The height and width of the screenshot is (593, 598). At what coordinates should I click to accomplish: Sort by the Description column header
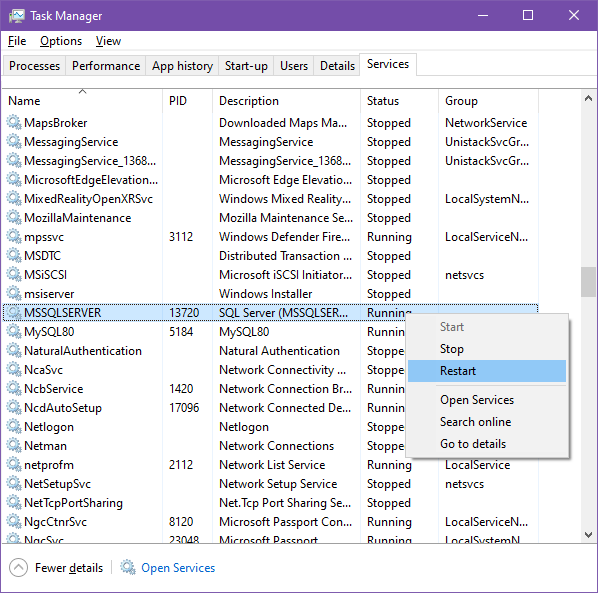(286, 101)
